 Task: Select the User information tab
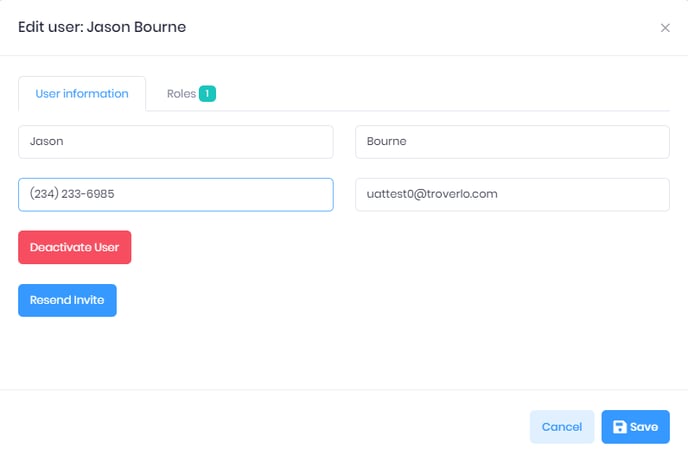click(82, 93)
